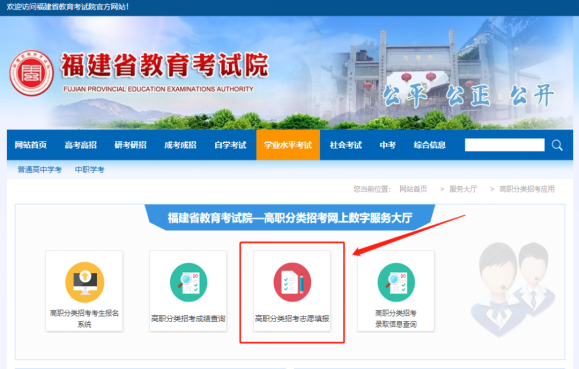Focus the search input field in navigation bar

tap(504, 145)
